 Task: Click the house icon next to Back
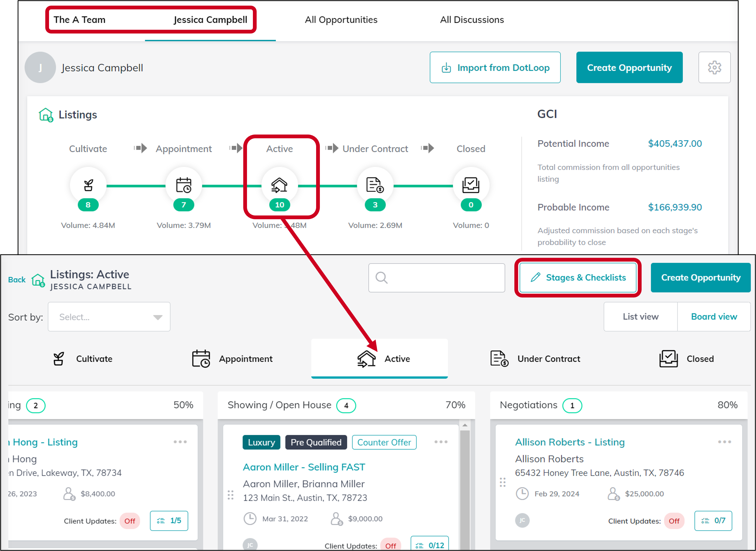[x=38, y=280]
